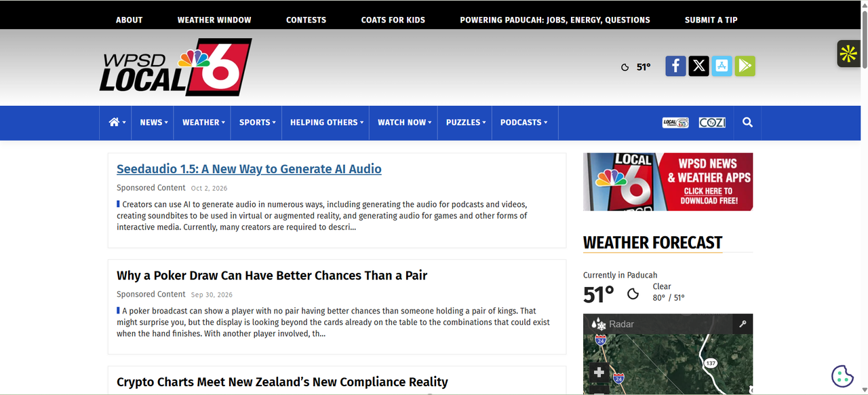Viewport: 868px width, 395px height.
Task: Open the Submit a Tip menu item
Action: tap(711, 20)
